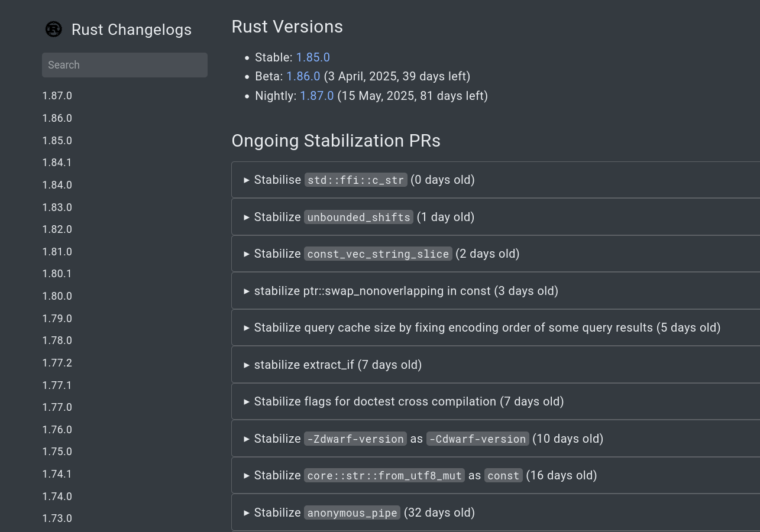Expand the const_vec_string_slice PR entry
Viewport: 760px width, 532px height.
click(x=381, y=254)
